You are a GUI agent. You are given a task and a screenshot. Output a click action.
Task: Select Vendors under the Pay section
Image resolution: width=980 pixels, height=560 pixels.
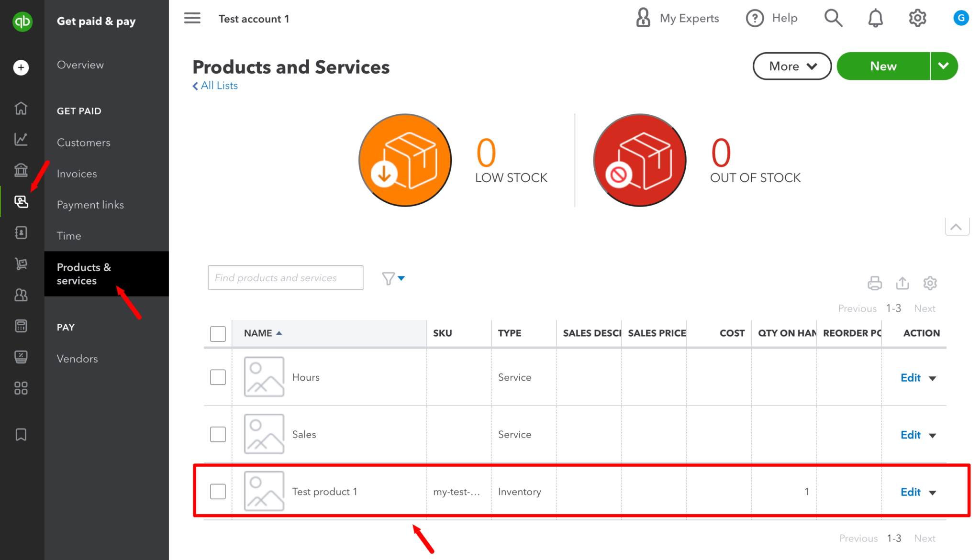[77, 358]
